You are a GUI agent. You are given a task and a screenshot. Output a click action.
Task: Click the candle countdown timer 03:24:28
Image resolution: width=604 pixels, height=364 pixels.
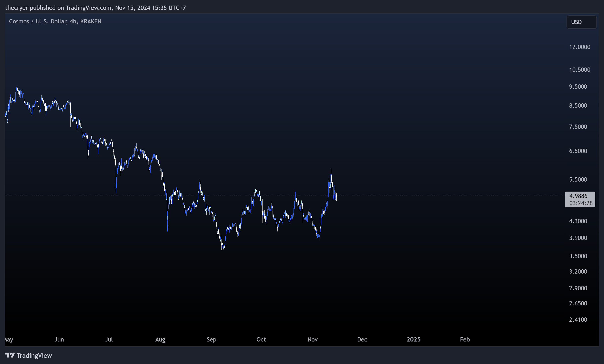(x=581, y=203)
